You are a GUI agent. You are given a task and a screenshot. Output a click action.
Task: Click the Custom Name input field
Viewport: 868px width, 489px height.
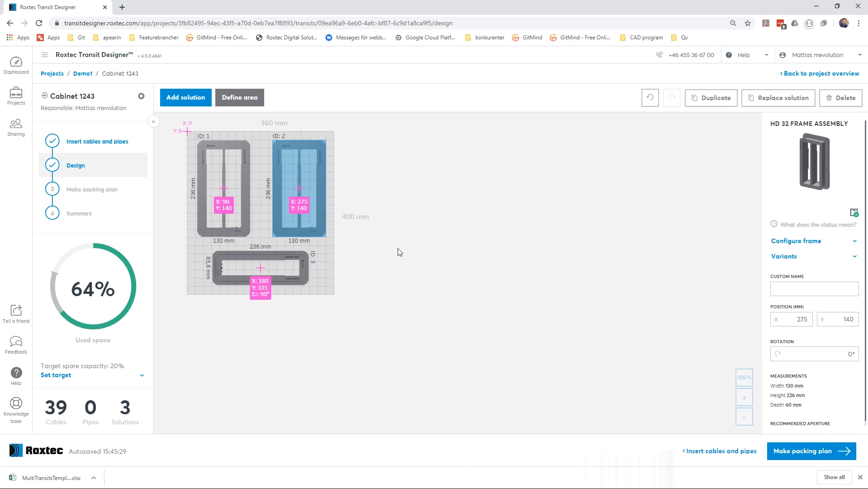(x=814, y=289)
